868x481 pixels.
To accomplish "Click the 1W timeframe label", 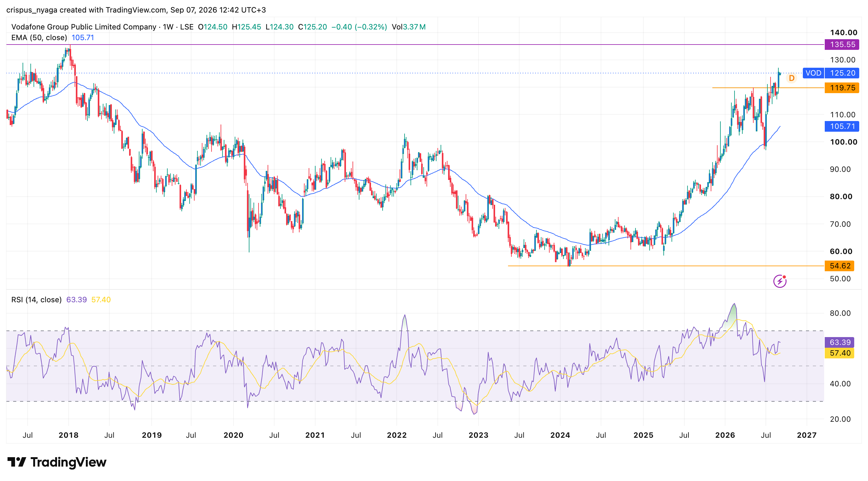I will [168, 27].
